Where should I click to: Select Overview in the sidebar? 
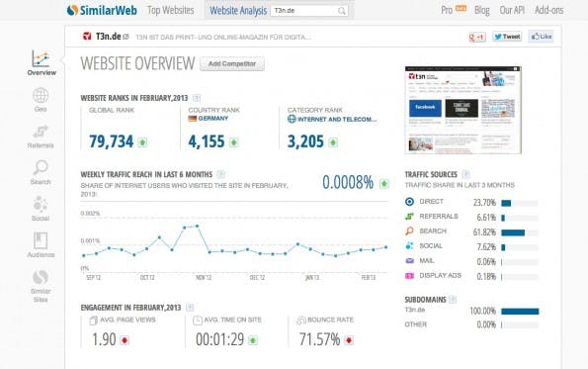coord(42,63)
